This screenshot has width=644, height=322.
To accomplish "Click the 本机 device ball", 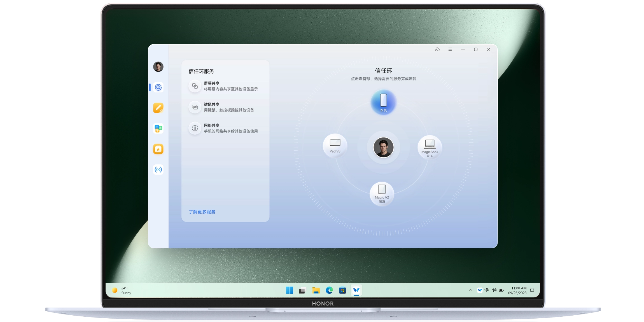I will [383, 102].
